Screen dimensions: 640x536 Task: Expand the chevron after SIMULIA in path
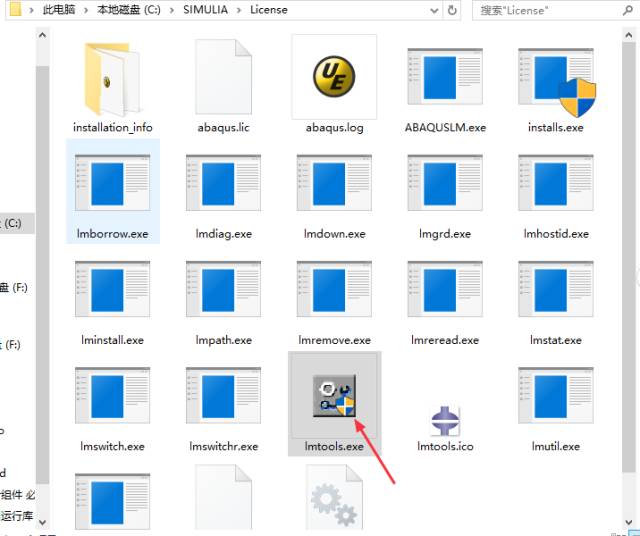[x=242, y=10]
